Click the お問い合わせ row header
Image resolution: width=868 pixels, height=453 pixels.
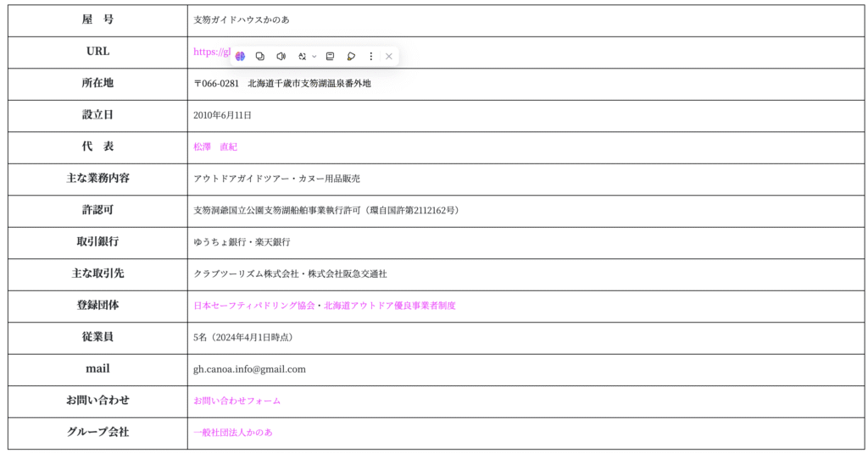(98, 401)
